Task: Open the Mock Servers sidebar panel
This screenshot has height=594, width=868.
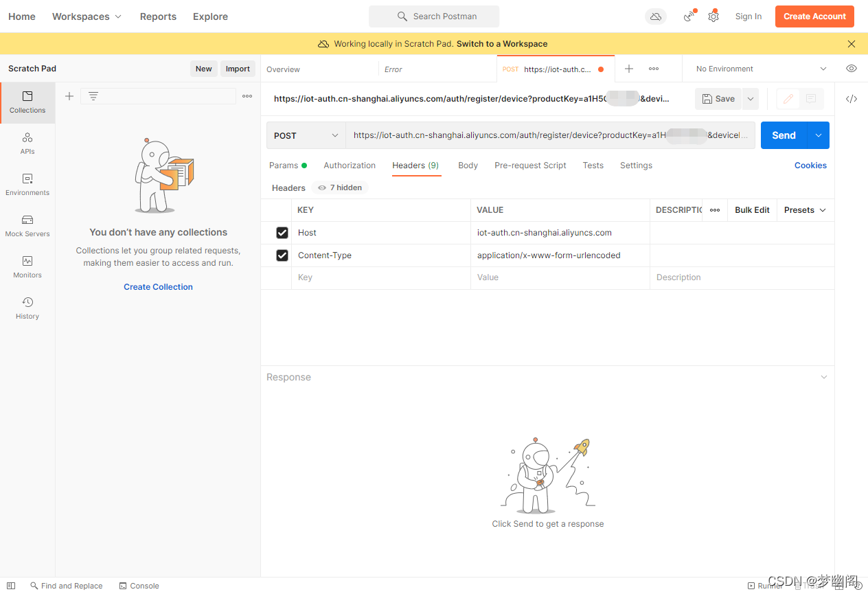Action: [x=27, y=226]
